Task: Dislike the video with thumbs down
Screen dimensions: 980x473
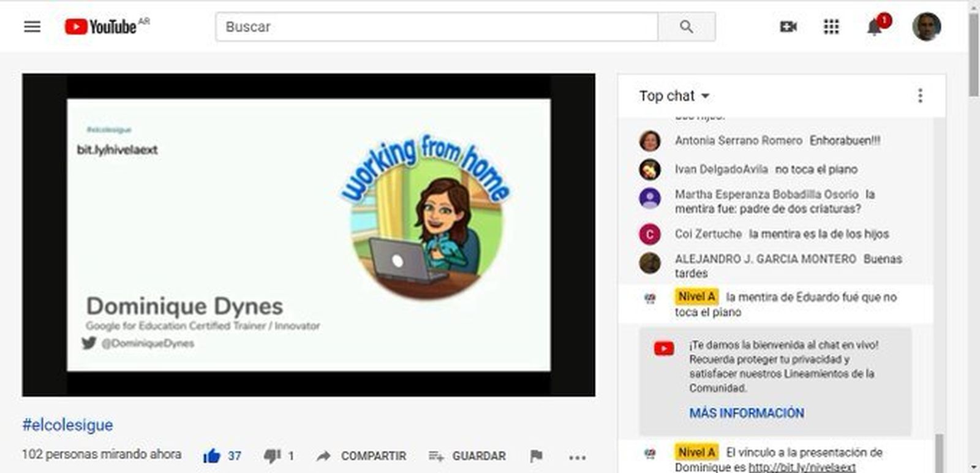Action: tap(272, 456)
